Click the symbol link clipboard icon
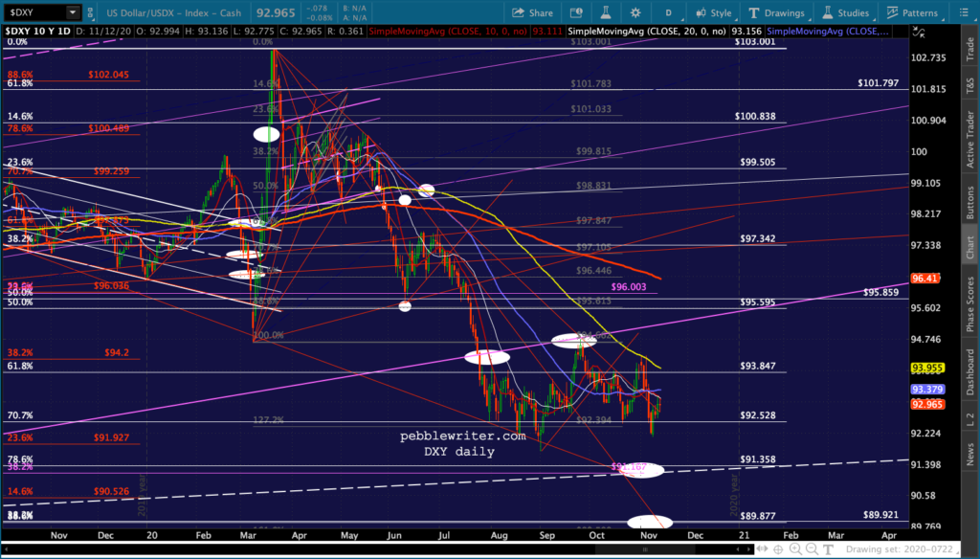Screen dimensions: 980x559 pyautogui.click(x=91, y=12)
